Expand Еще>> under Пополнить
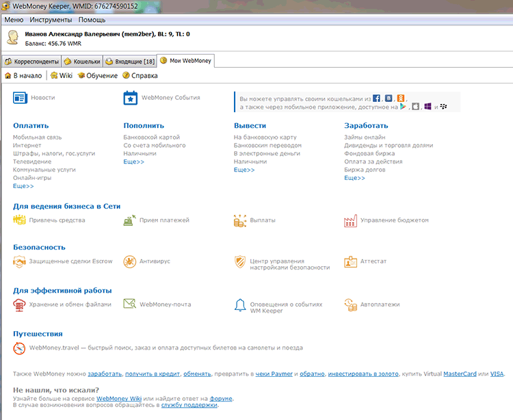The image size is (513, 420). pyautogui.click(x=134, y=161)
